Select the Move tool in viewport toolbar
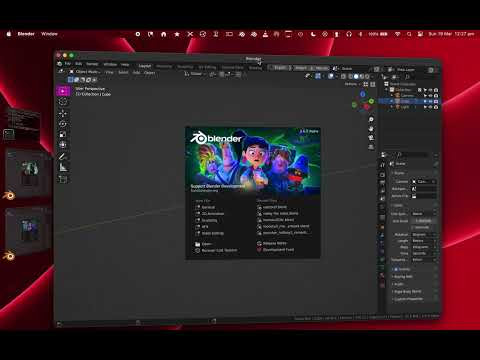This screenshot has height=360, width=480. (x=63, y=113)
